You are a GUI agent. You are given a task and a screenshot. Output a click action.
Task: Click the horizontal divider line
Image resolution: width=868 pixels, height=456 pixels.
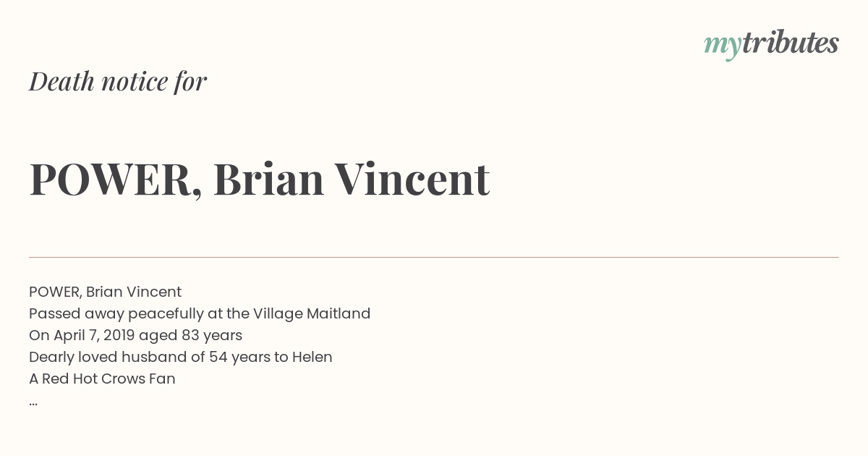point(434,257)
